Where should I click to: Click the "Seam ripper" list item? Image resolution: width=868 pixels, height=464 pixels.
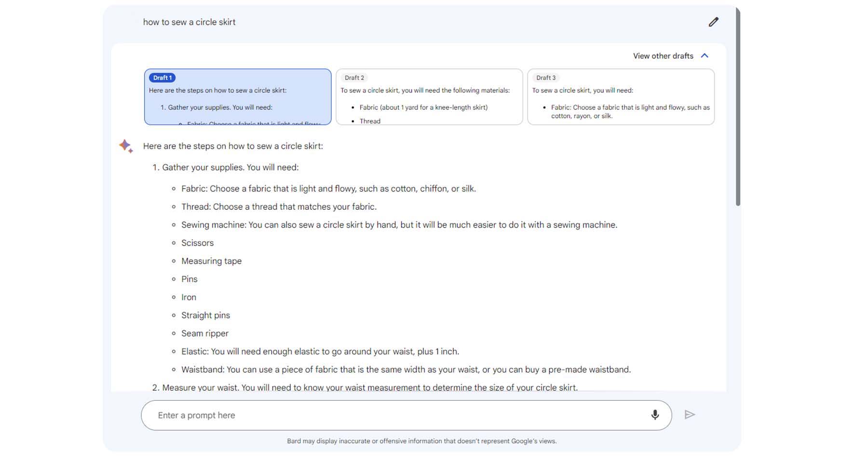(x=204, y=333)
